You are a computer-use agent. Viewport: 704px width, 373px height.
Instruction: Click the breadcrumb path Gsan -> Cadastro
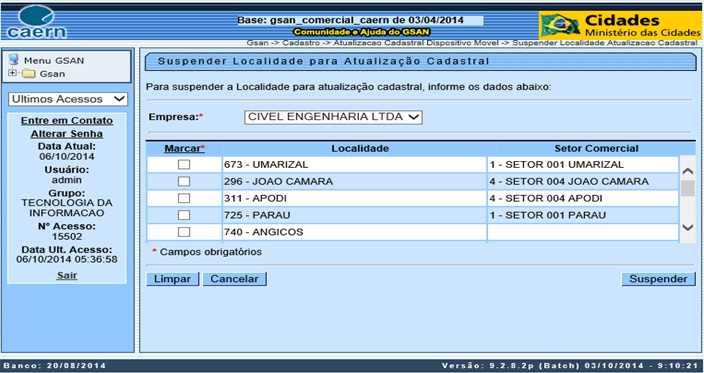pos(471,43)
